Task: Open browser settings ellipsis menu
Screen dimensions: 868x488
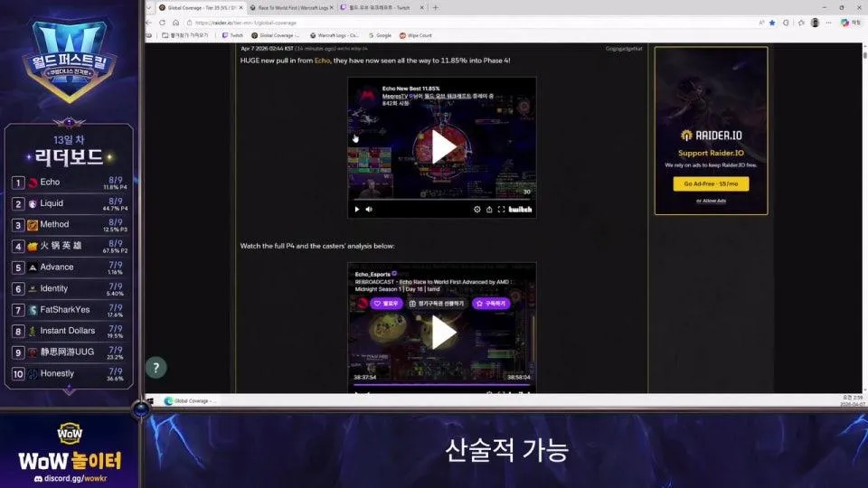Action: [x=829, y=23]
